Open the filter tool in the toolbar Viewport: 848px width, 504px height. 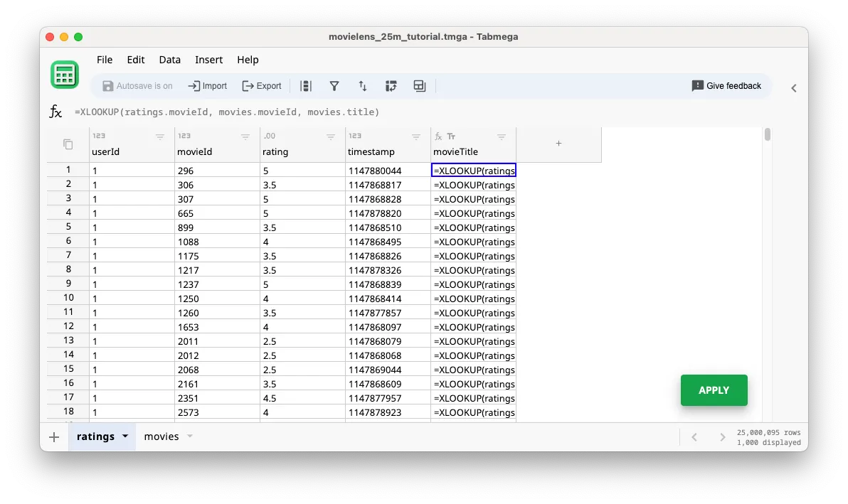click(x=334, y=86)
